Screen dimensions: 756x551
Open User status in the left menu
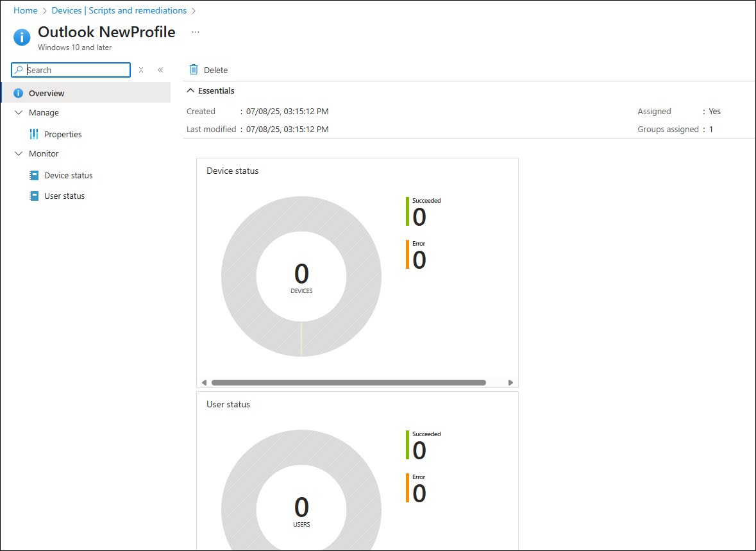[64, 196]
